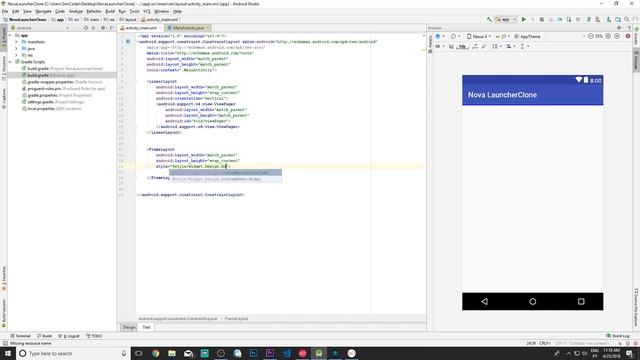Toggle the Project tool window side tab
This screenshot has height=360, width=640.
pyautogui.click(x=4, y=38)
